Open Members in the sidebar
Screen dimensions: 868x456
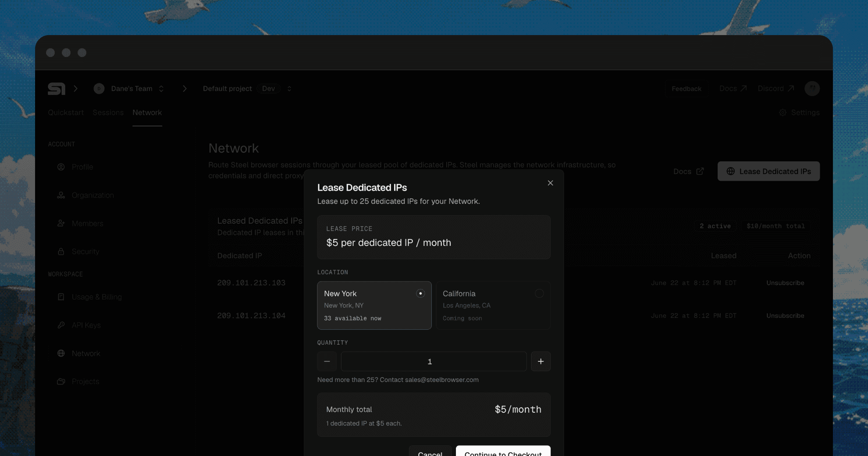[88, 224]
